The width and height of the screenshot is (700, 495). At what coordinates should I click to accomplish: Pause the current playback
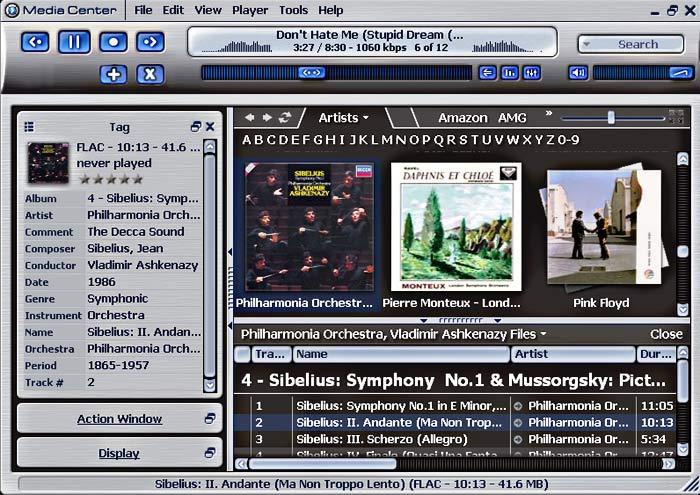click(x=74, y=42)
